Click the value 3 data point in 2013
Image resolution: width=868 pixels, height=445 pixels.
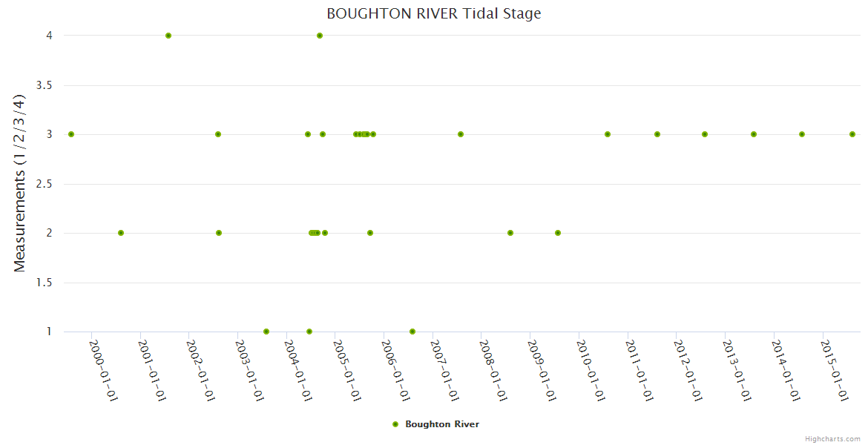click(x=754, y=134)
